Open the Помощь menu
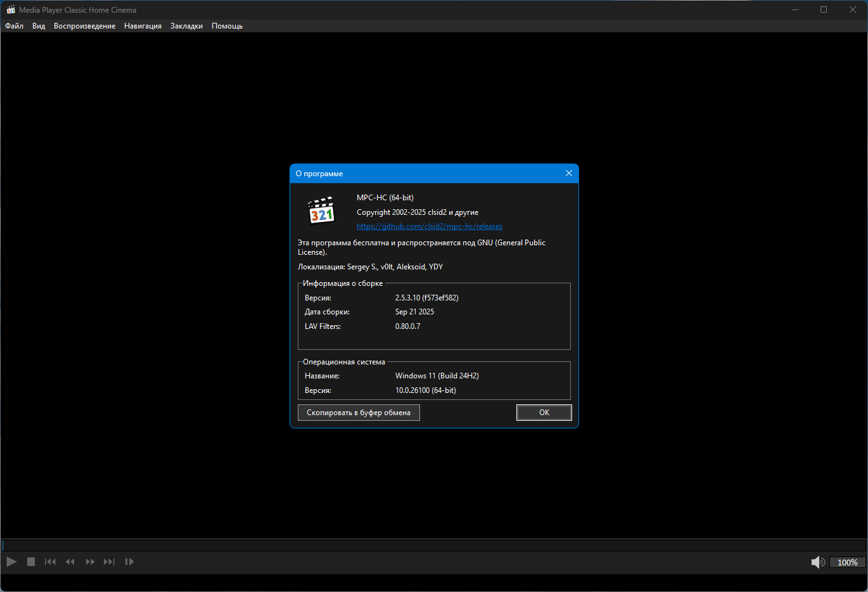 [x=227, y=26]
